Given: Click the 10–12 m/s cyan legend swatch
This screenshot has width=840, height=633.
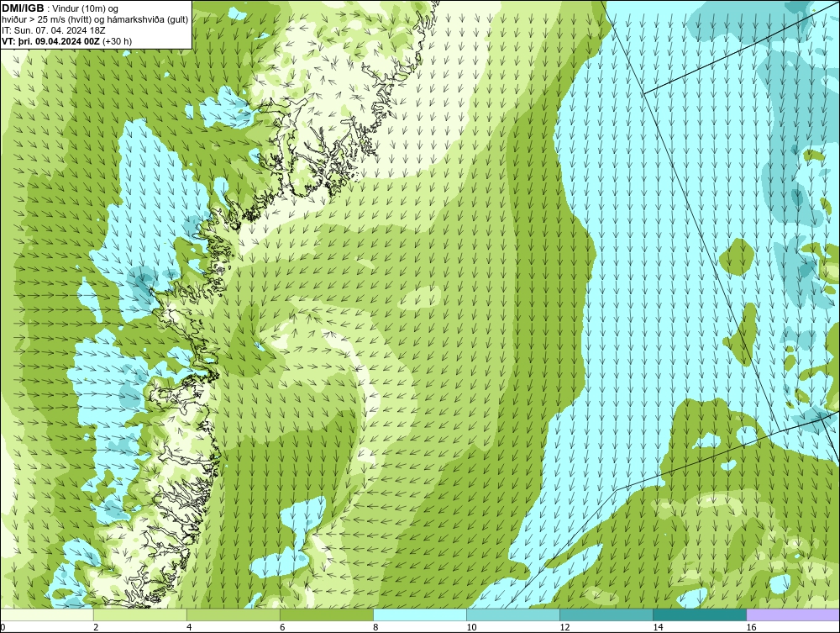Looking at the screenshot, I should coord(513,615).
